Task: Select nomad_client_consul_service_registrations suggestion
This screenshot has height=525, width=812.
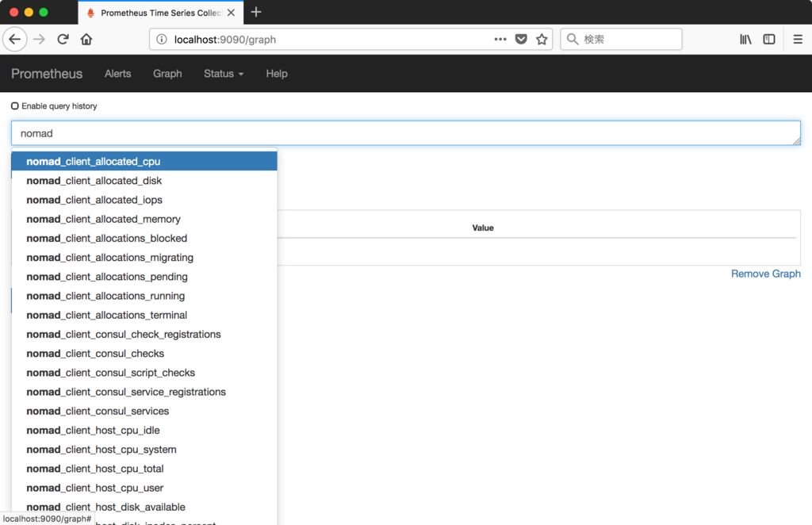Action: pyautogui.click(x=144, y=392)
